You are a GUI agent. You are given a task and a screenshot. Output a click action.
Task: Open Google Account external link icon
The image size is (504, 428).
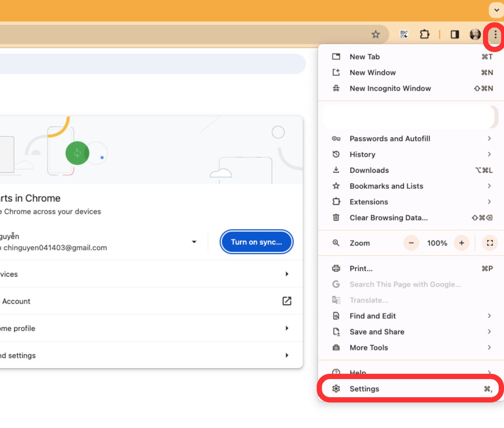287,301
